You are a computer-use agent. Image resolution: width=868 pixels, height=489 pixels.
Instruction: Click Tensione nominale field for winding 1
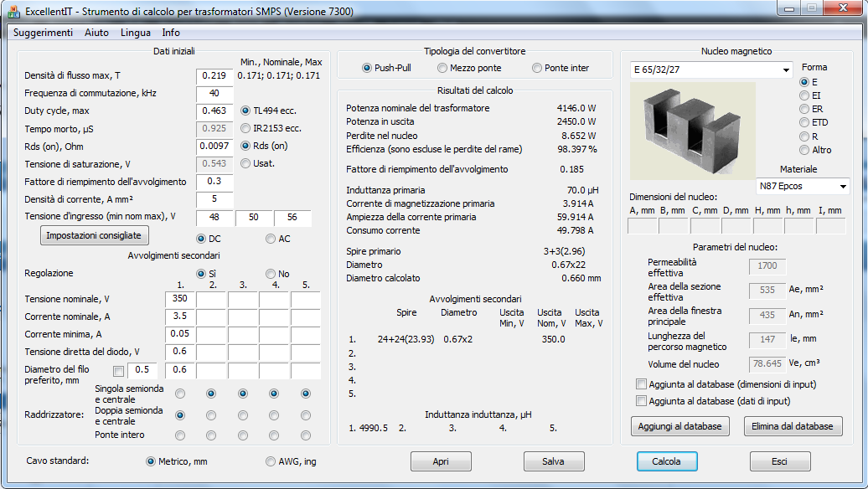[x=180, y=299]
